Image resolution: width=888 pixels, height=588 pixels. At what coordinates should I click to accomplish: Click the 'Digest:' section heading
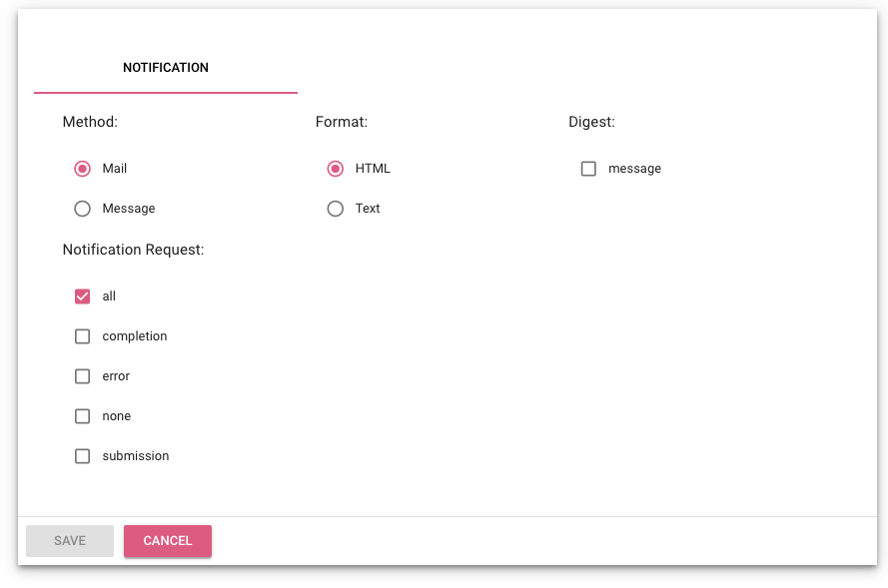tap(591, 122)
